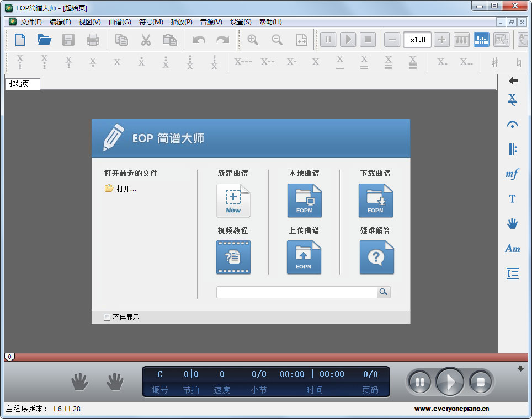Click the New score (新建曲谱) icon
532x419 pixels.
coord(233,201)
